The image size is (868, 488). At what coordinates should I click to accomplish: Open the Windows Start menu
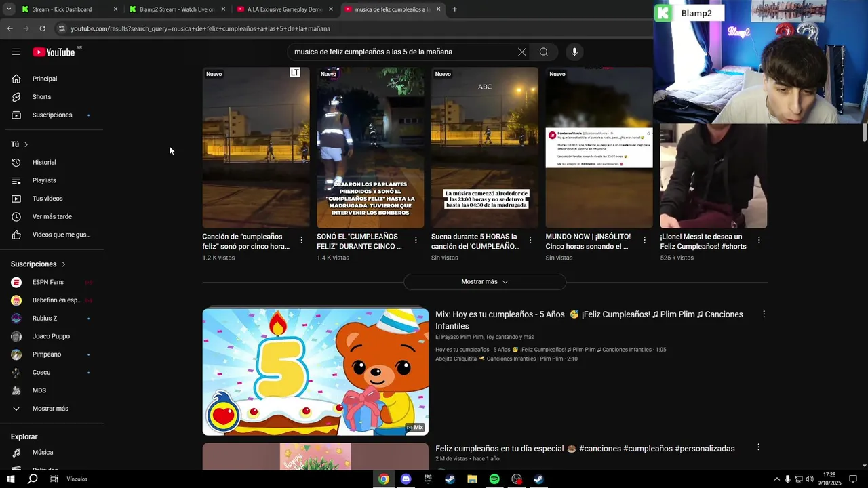click(10, 479)
